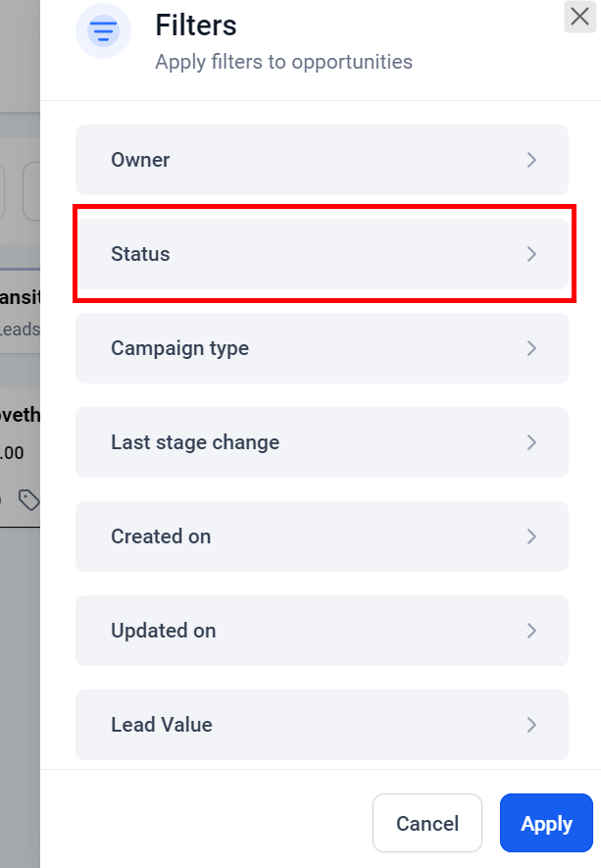Viewport: 601px width, 868px height.
Task: Click the Filters funnel icon
Action: click(103, 32)
